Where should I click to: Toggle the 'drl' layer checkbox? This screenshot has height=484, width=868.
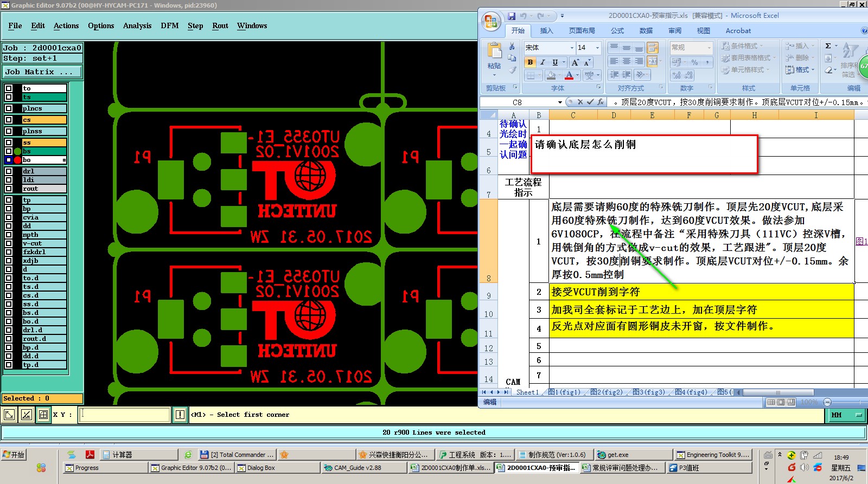coord(9,171)
